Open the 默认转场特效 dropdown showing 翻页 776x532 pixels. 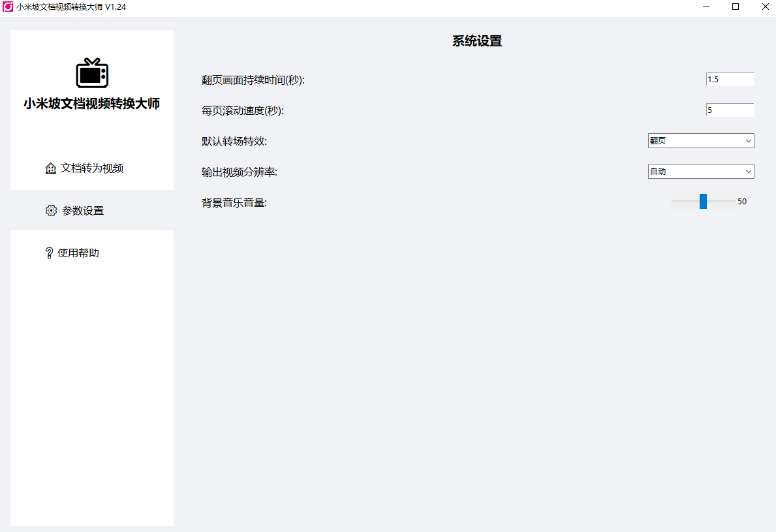(x=701, y=140)
